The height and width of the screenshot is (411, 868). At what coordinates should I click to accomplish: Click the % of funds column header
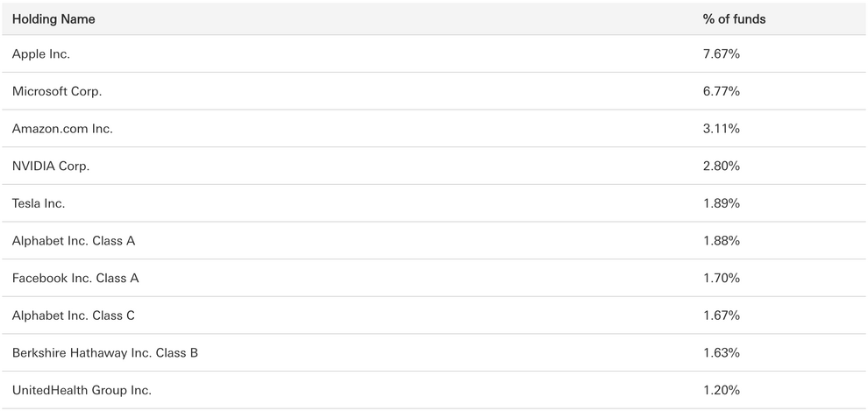[x=734, y=19]
